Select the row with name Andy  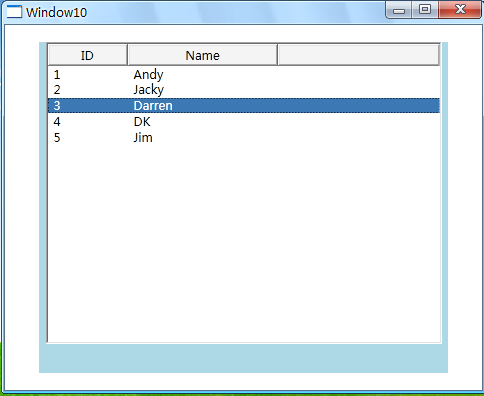(244, 74)
